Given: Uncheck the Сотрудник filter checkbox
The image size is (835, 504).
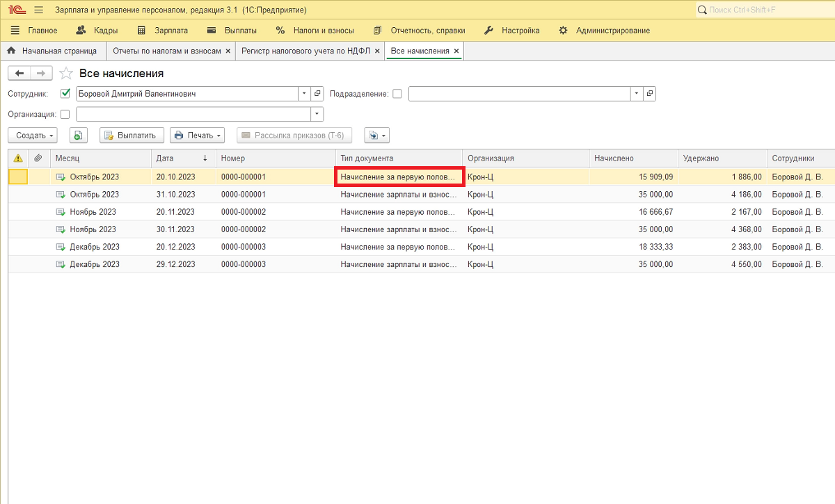Looking at the screenshot, I should point(66,94).
